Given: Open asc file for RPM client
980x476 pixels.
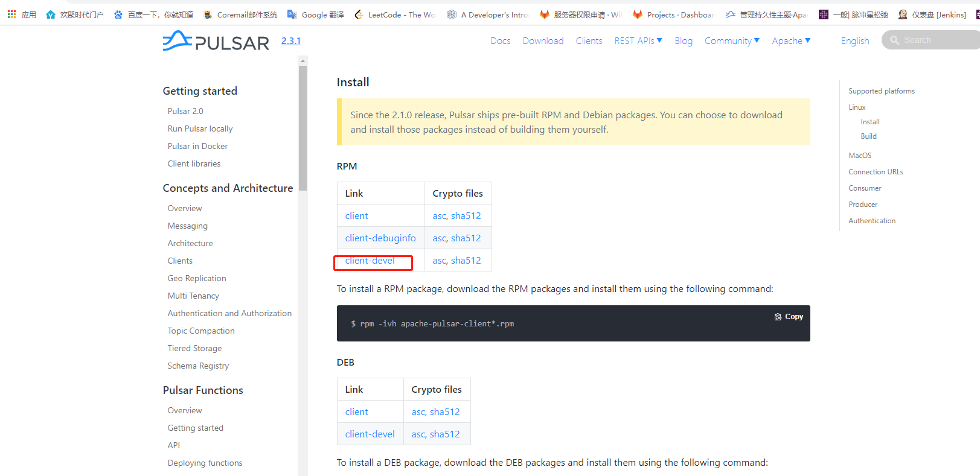Looking at the screenshot, I should point(440,215).
